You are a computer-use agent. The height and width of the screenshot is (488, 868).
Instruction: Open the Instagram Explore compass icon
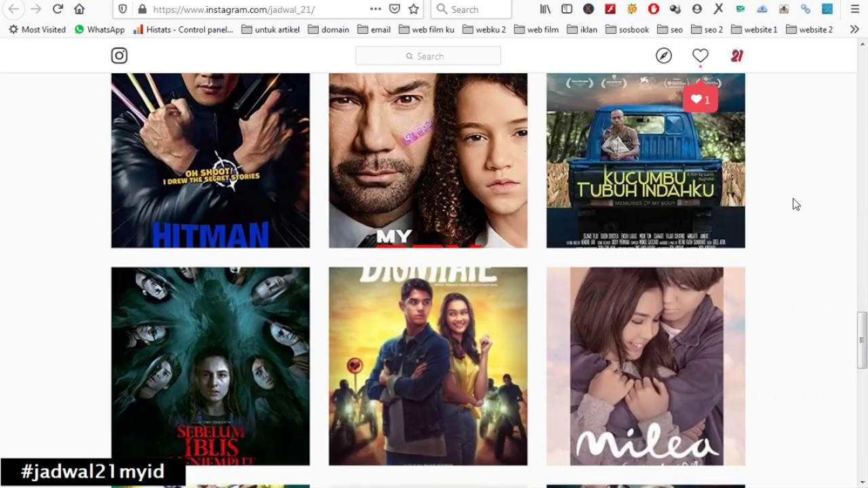(664, 56)
